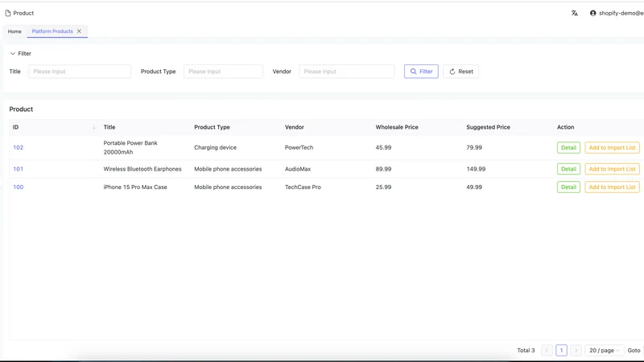Click the Vendor column header
The image size is (644, 362).
click(295, 127)
